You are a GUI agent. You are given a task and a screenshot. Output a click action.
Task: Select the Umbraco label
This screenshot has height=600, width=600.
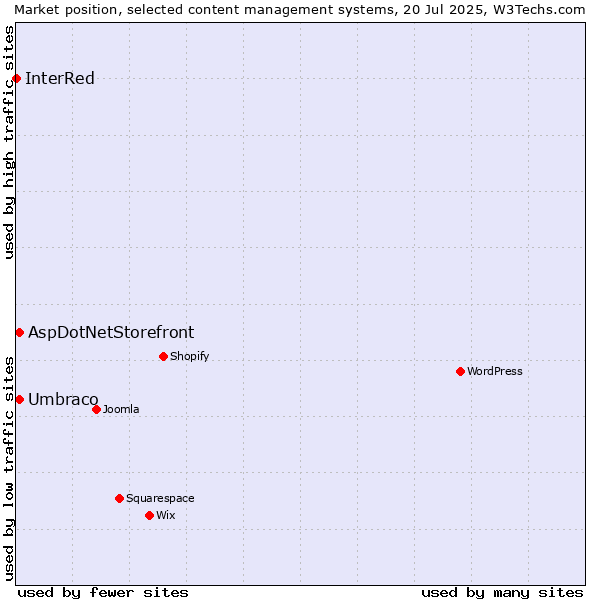pos(63,399)
